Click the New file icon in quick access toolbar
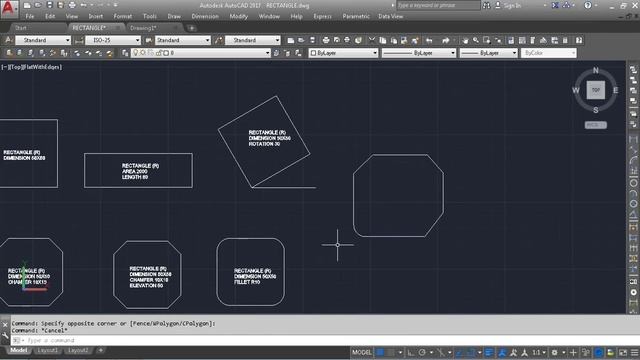Screen dimensions: 640x360 27,5
